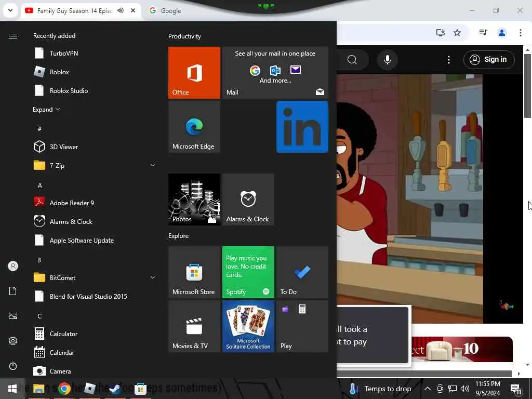Click the taskbar clock showing 11:55 PM
Screen dimensions: 532x399
tap(487, 389)
